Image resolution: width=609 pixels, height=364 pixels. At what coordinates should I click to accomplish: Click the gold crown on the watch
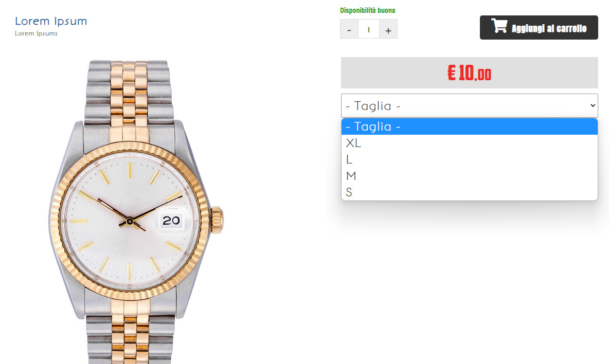(217, 221)
